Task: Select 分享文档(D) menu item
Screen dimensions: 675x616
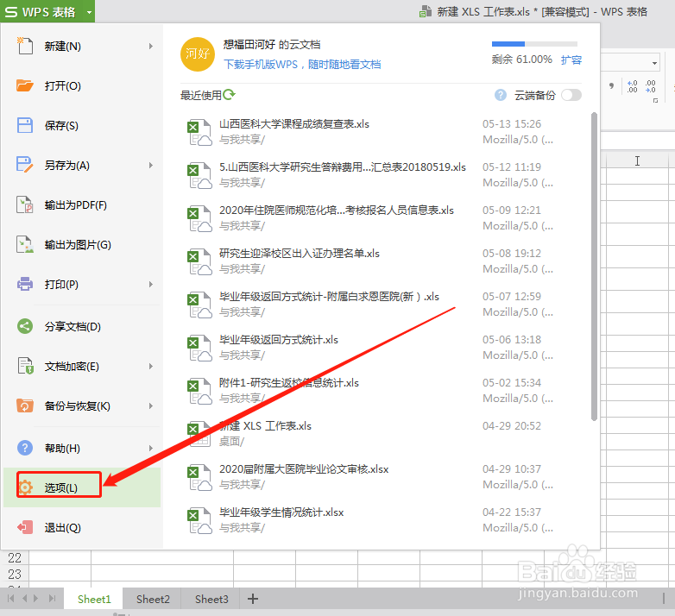Action: click(x=82, y=326)
